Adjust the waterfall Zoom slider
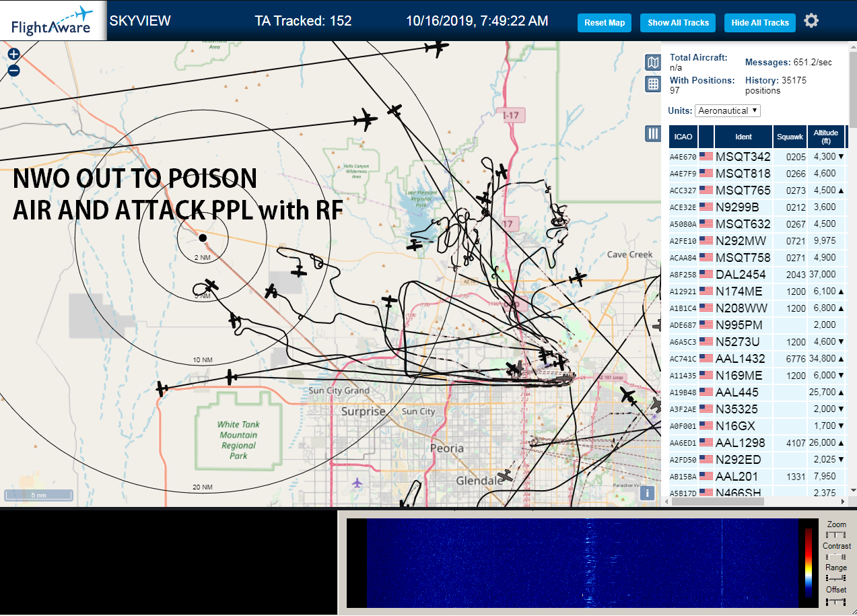 [x=835, y=535]
